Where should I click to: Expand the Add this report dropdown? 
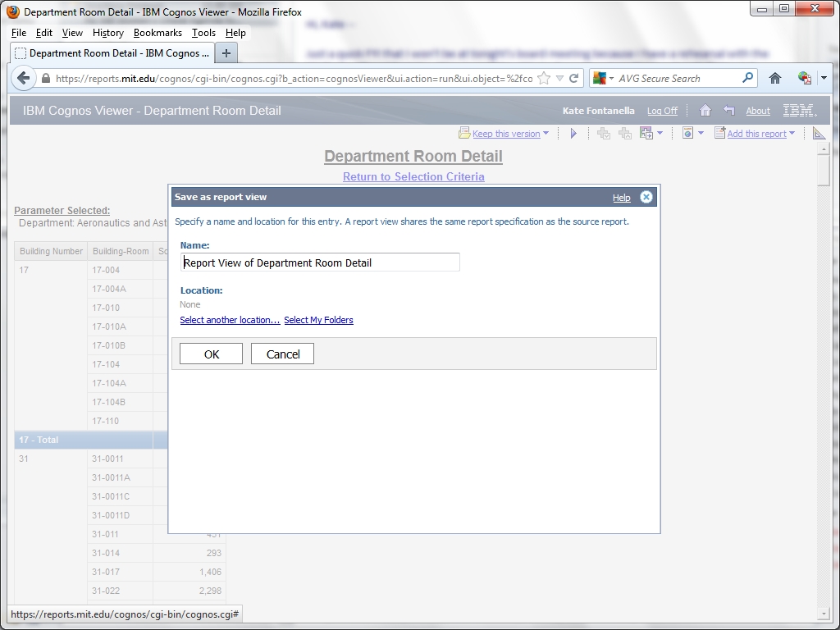coord(792,134)
